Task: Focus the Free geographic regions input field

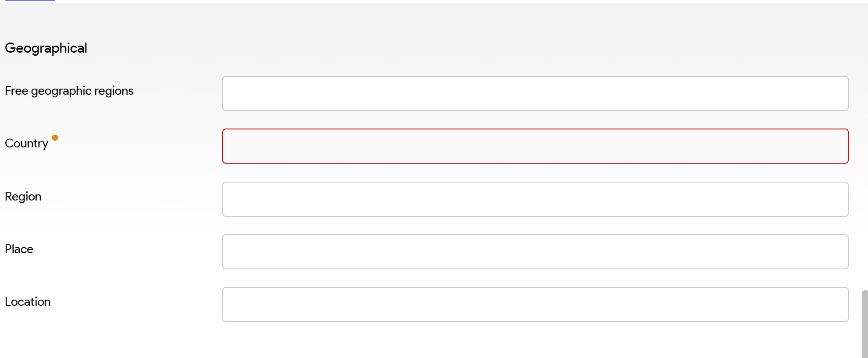Action: coord(535,93)
